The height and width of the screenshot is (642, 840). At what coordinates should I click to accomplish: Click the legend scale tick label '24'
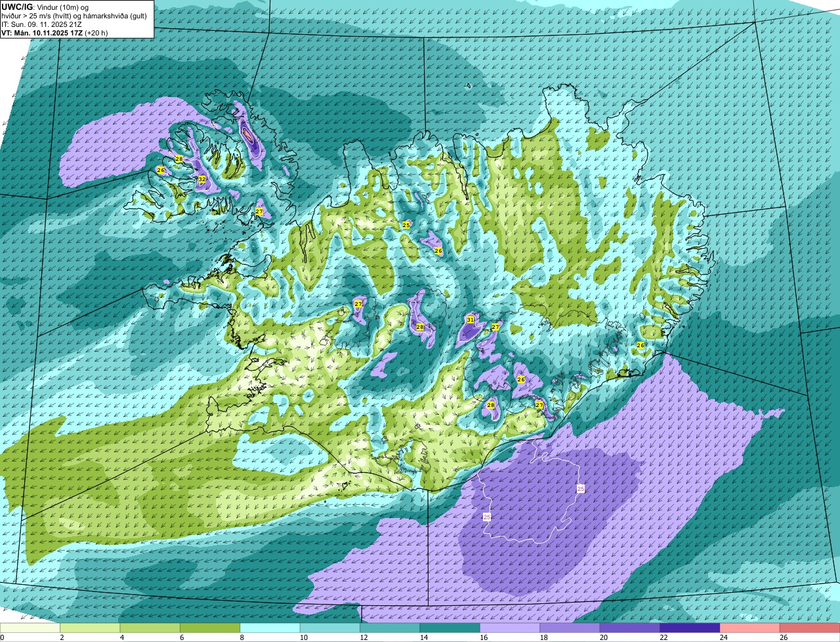(x=723, y=637)
